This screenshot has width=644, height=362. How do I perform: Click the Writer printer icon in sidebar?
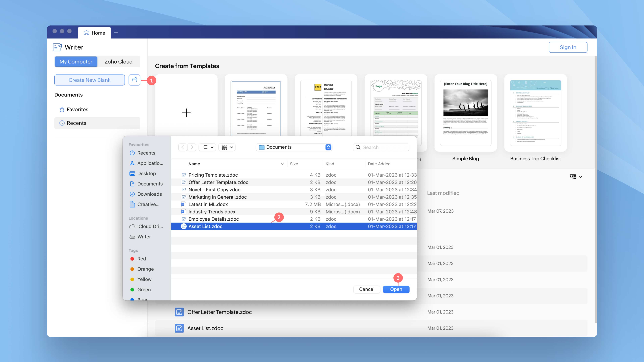[132, 236]
